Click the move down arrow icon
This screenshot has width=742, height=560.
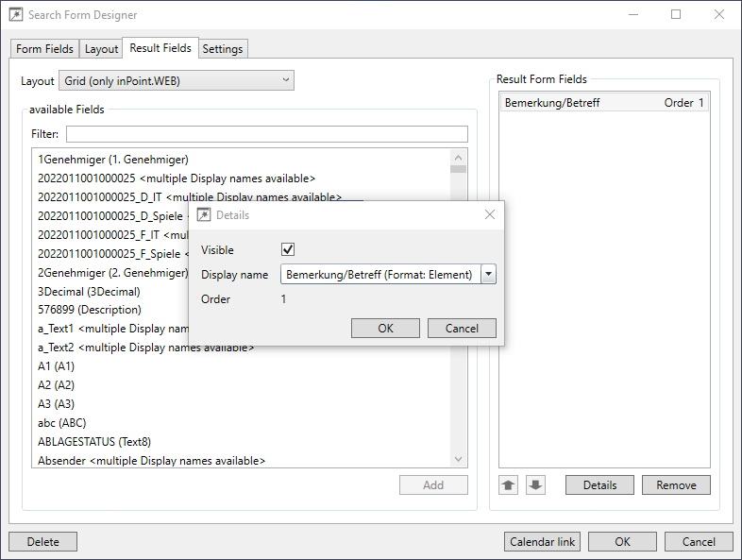(x=535, y=485)
